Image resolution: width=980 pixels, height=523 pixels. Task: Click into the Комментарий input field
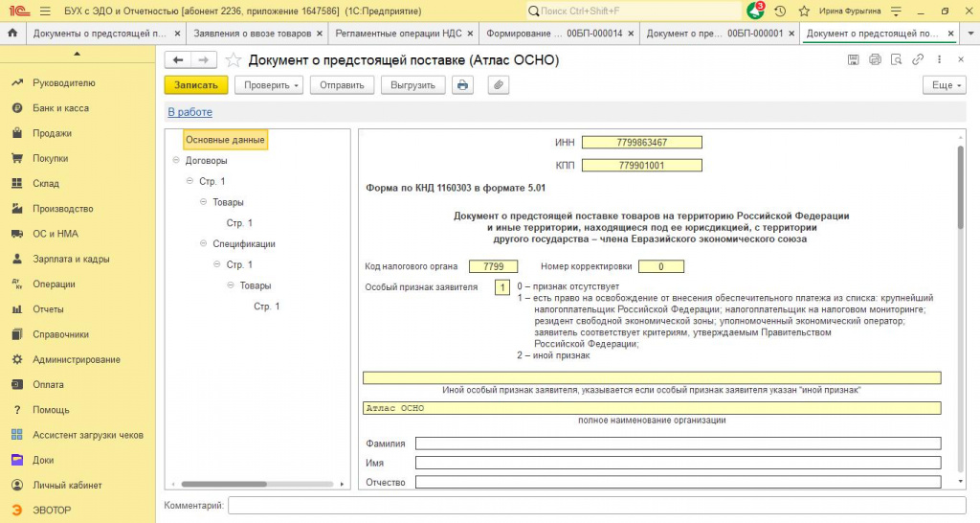[597, 506]
